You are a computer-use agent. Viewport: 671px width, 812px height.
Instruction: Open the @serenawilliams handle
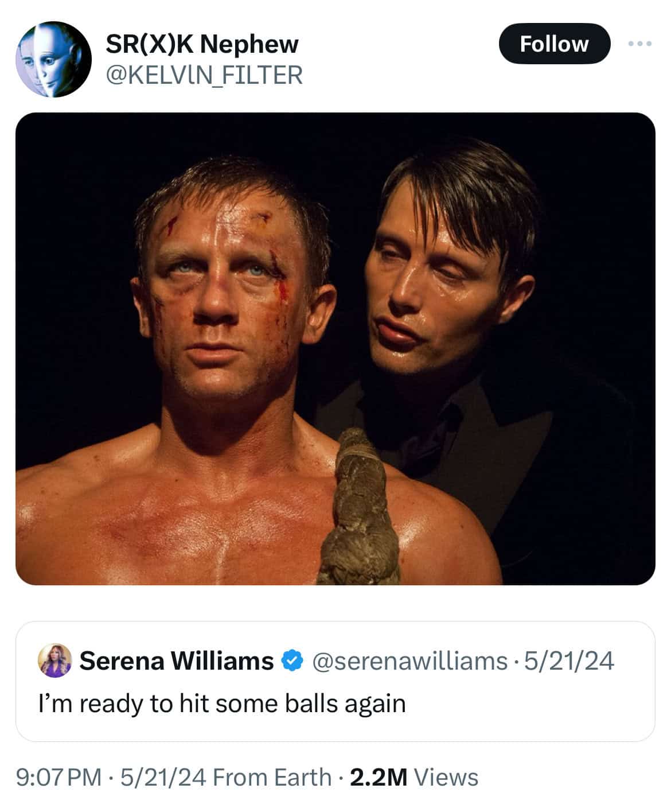point(409,661)
